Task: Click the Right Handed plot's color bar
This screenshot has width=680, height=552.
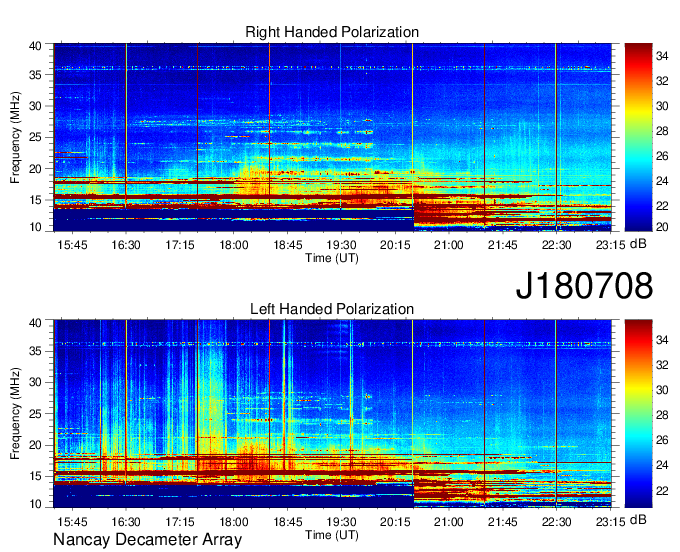Action: pyautogui.click(x=638, y=137)
